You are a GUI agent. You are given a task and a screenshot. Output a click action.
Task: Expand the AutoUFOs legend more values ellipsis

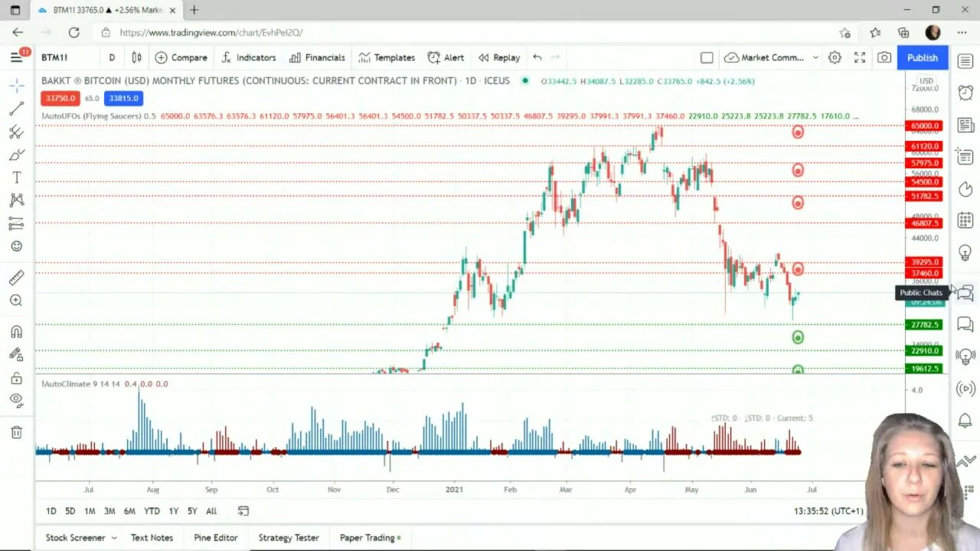tap(855, 116)
